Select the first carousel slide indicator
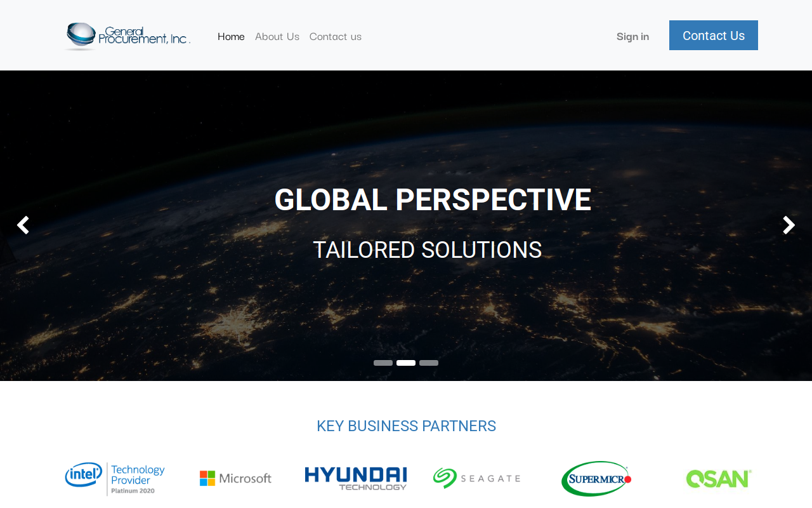This screenshot has height=508, width=812. (x=383, y=363)
